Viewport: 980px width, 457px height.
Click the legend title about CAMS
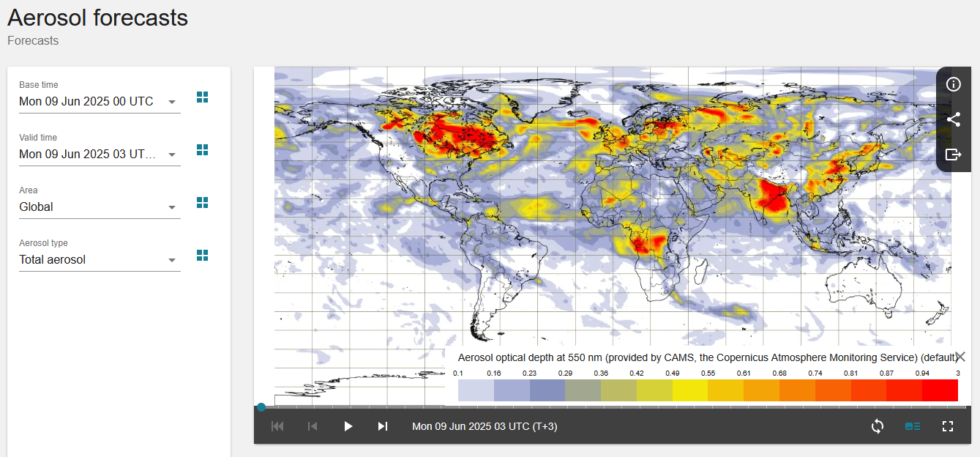707,357
